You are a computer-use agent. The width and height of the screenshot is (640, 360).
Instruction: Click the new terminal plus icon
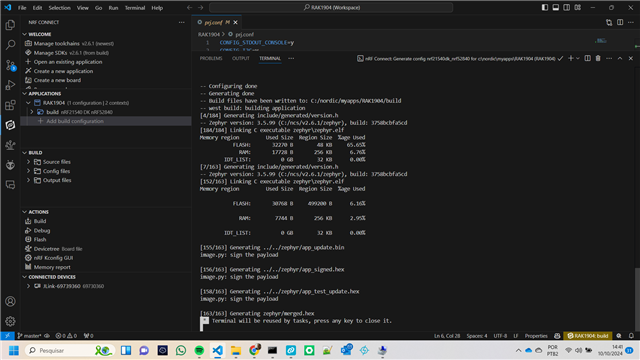(571, 58)
